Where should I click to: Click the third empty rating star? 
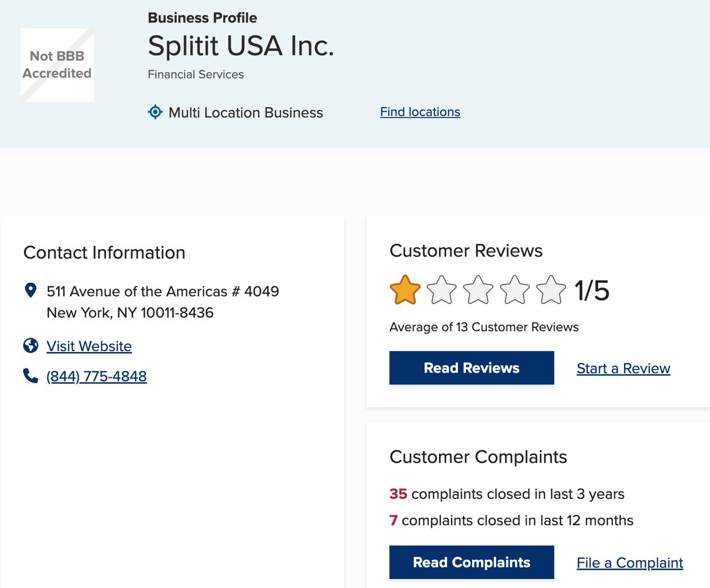(x=479, y=290)
